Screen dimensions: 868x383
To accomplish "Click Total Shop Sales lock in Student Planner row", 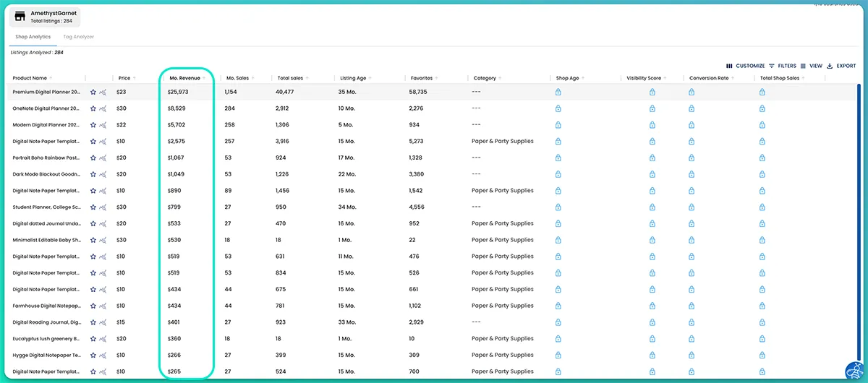I will click(762, 207).
